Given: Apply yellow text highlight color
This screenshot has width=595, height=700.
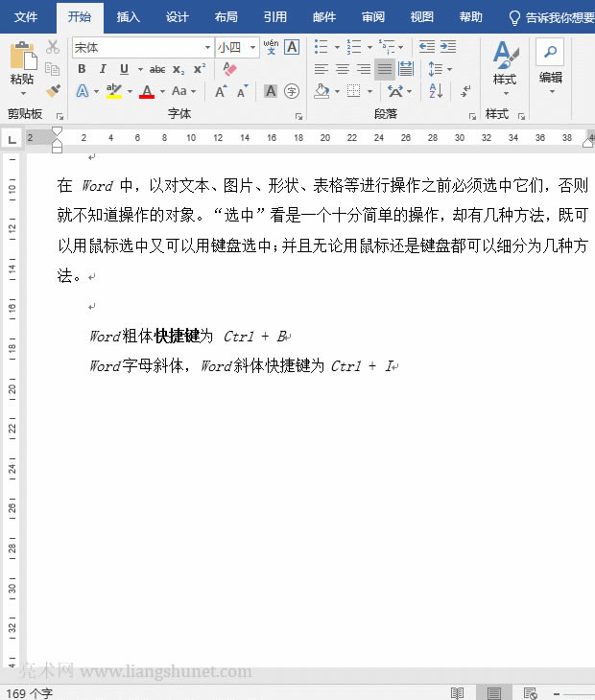Looking at the screenshot, I should 114,91.
